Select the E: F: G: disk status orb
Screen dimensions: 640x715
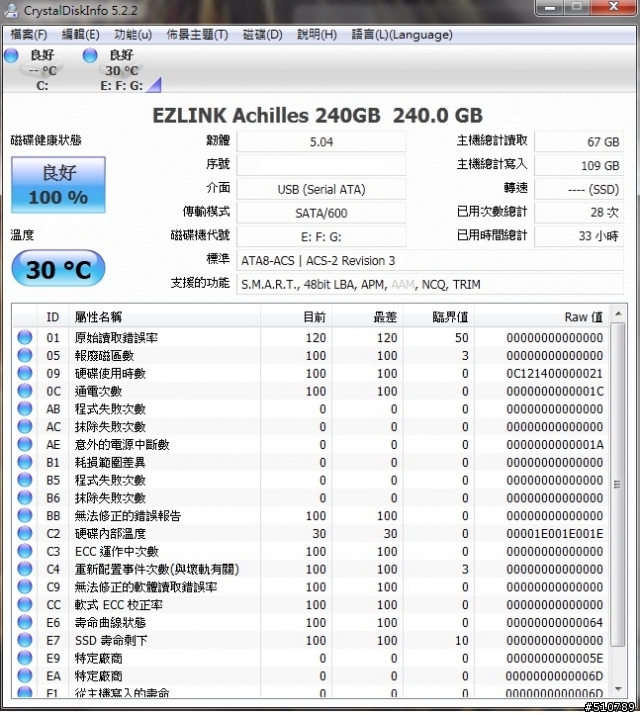[90, 55]
